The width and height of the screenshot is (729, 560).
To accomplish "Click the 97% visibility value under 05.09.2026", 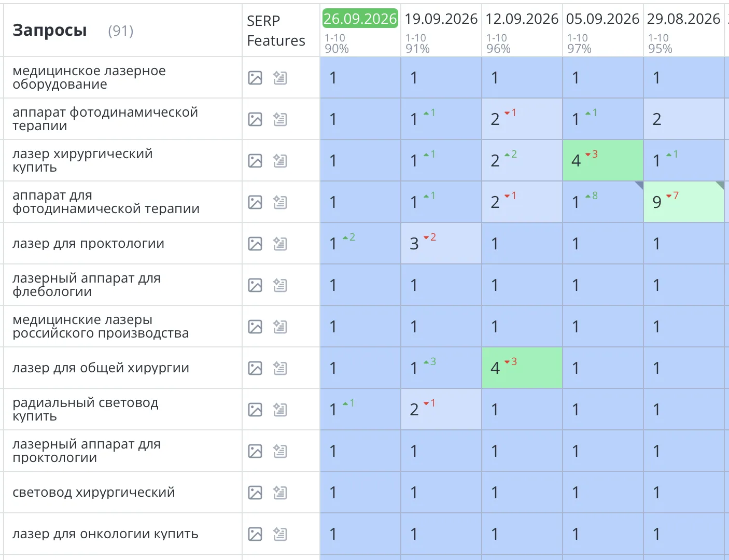I will [579, 49].
